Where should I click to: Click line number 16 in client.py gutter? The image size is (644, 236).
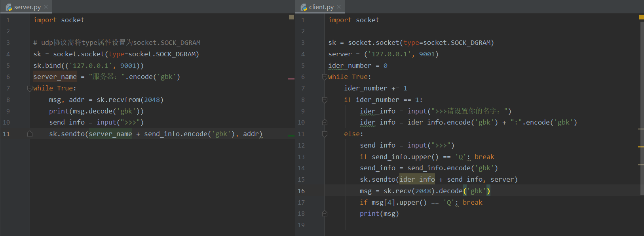[301, 191]
